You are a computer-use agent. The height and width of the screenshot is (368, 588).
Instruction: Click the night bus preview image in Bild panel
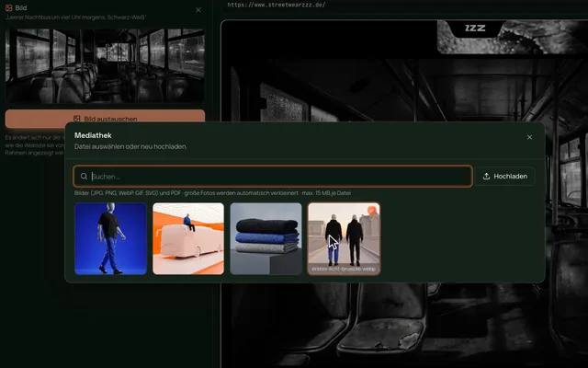[105, 65]
